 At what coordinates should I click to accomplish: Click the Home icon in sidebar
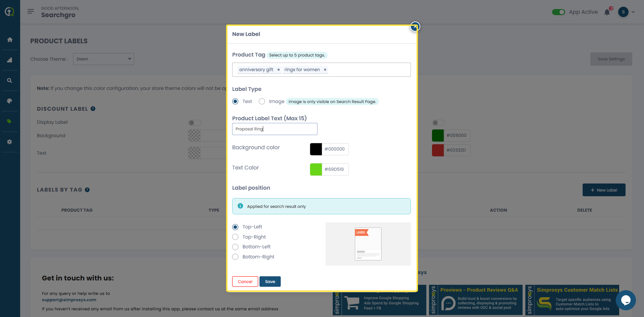[x=10, y=40]
